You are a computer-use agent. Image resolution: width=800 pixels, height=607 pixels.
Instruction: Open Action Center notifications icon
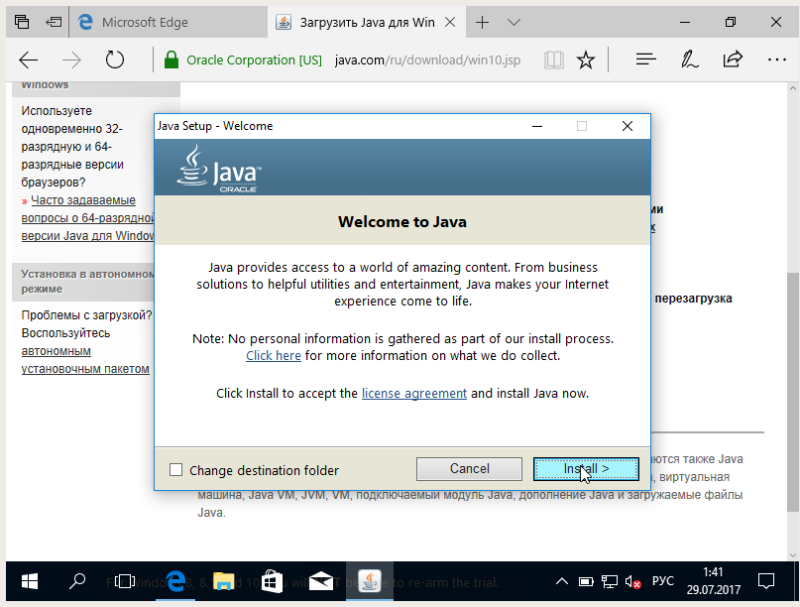[766, 581]
